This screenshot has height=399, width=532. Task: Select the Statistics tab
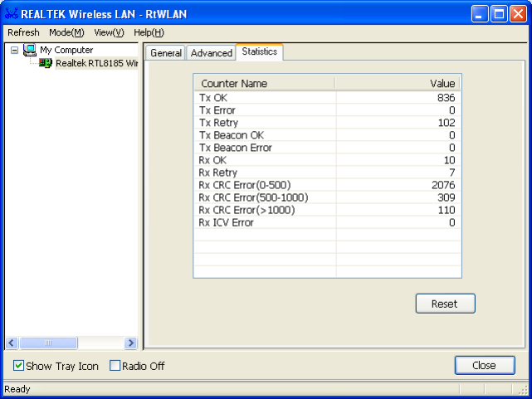[260, 51]
